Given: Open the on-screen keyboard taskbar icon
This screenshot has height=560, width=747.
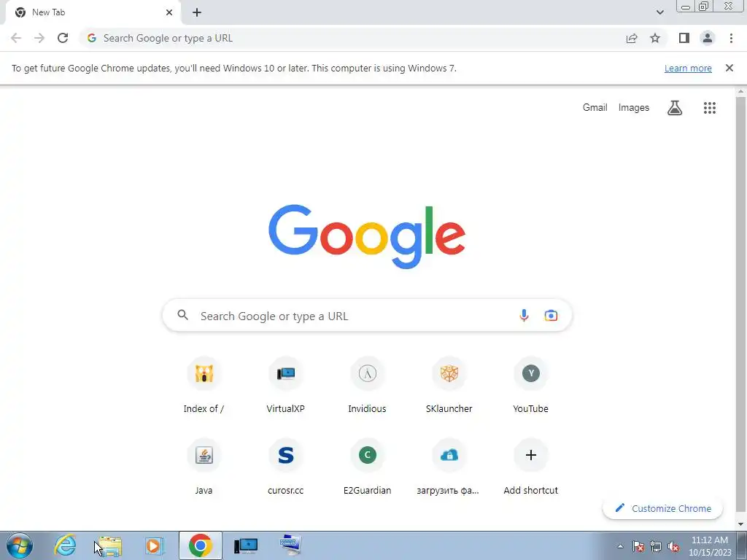Looking at the screenshot, I should 290,545.
